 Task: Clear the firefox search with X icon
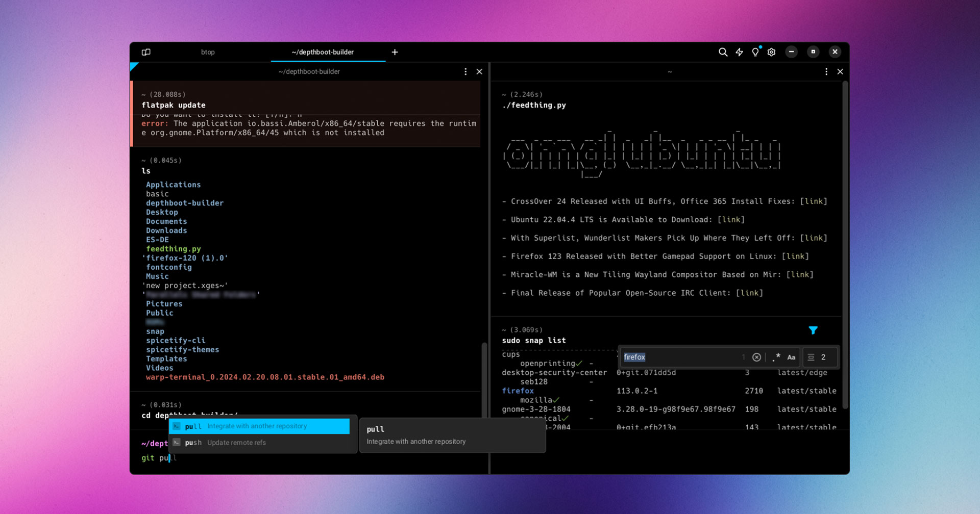[x=756, y=357]
